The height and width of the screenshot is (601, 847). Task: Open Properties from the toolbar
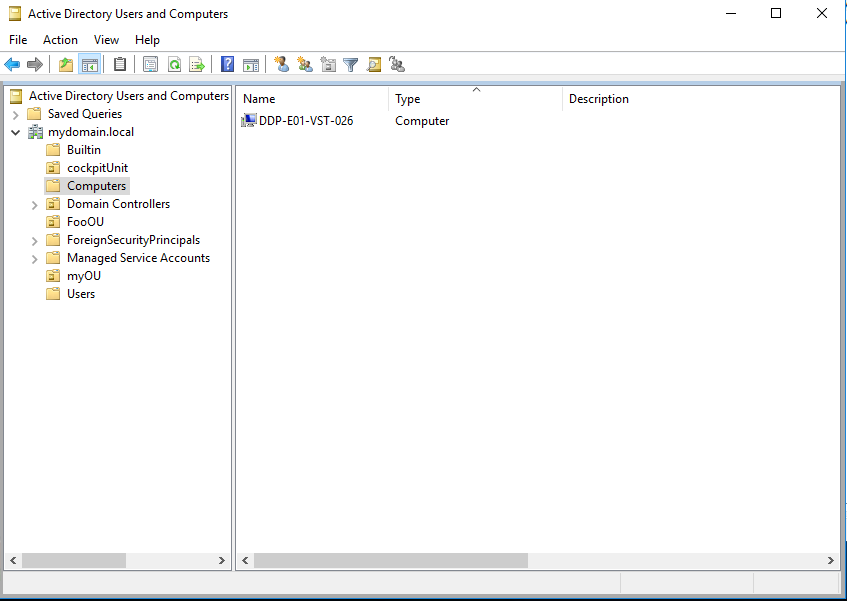click(x=150, y=65)
